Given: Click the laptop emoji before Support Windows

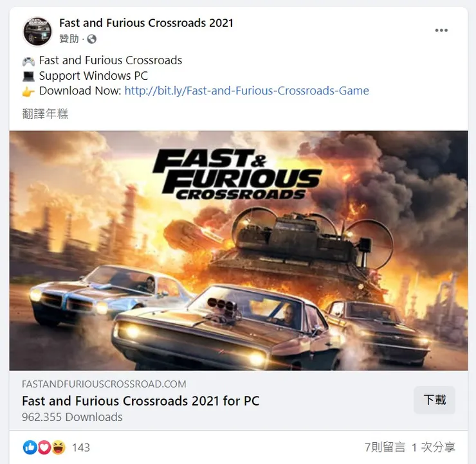Looking at the screenshot, I should click(28, 76).
